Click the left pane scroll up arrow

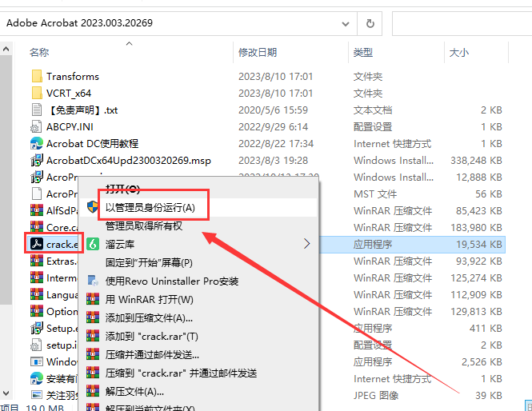click(x=6, y=49)
